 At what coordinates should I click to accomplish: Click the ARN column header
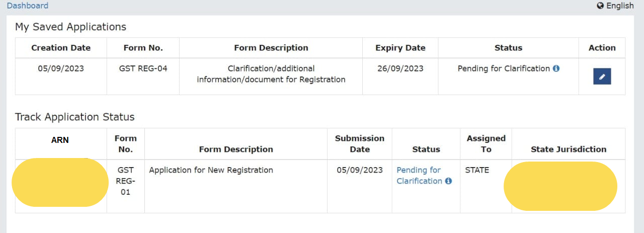point(60,140)
